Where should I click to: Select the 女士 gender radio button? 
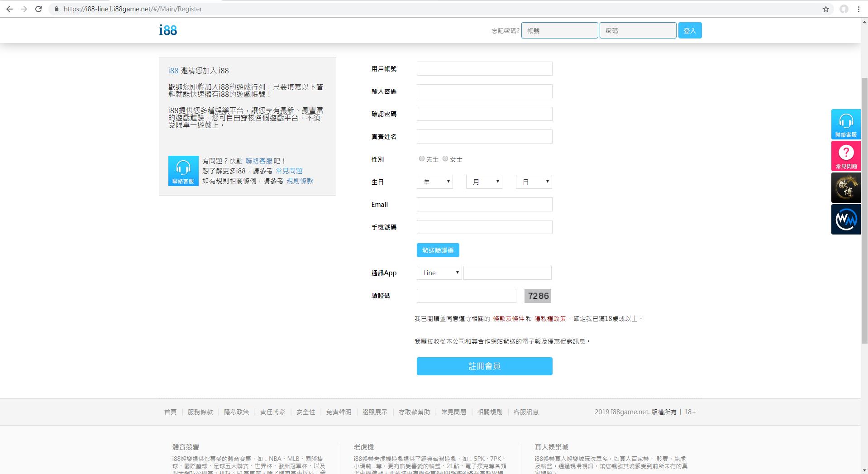click(x=445, y=158)
